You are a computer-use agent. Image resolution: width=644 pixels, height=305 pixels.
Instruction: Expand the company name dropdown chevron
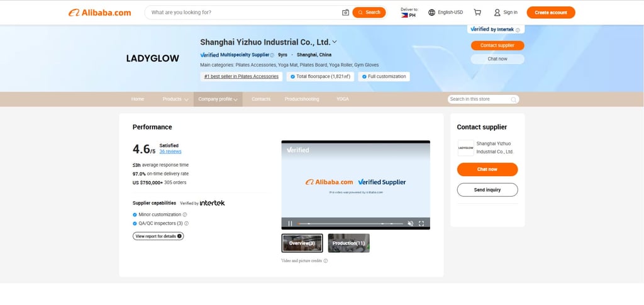coord(335,42)
